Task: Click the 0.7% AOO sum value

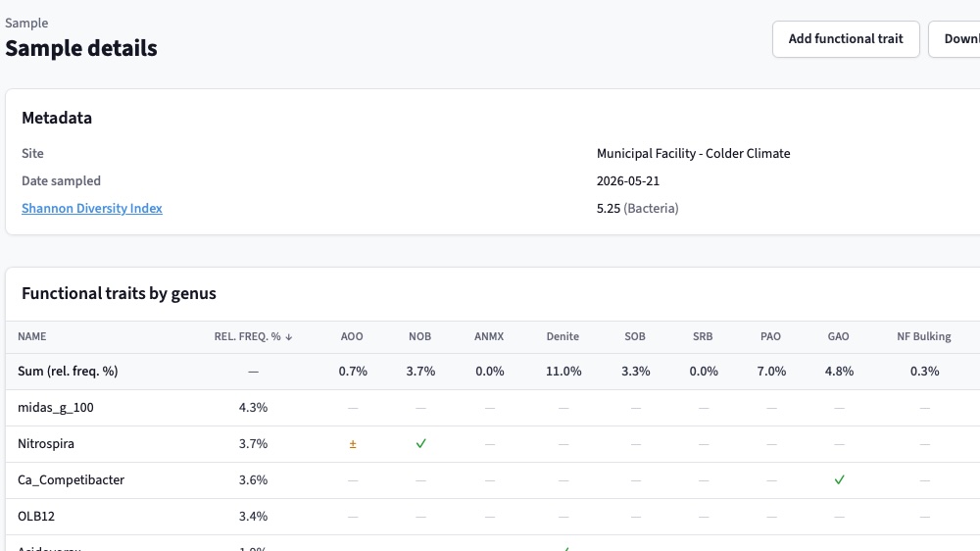Action: click(x=353, y=371)
